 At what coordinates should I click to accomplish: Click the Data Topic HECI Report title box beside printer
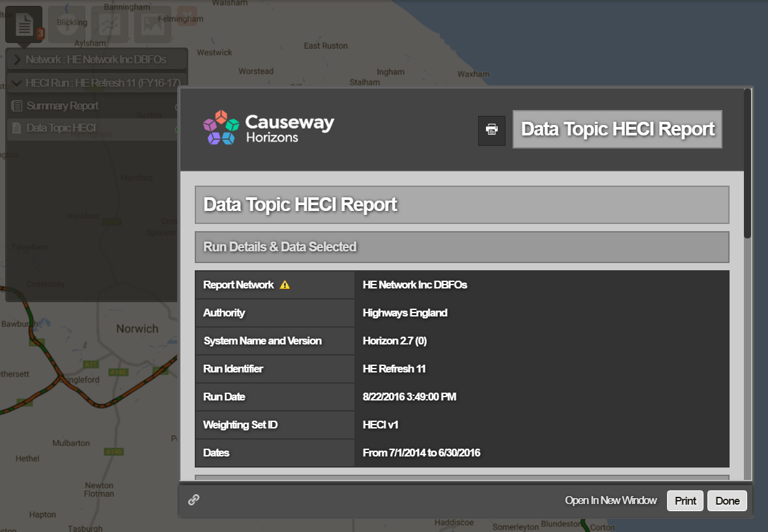click(x=617, y=129)
